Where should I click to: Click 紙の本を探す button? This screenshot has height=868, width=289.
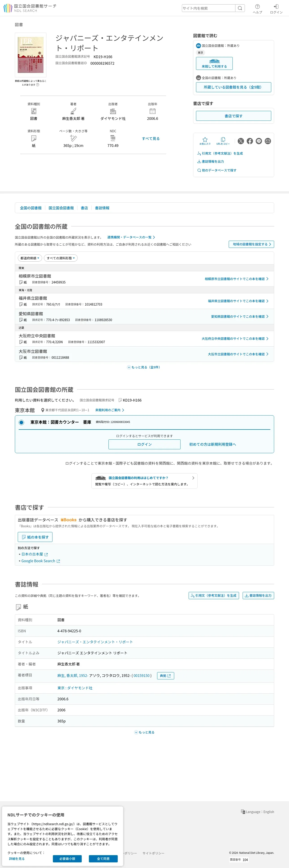(35, 537)
